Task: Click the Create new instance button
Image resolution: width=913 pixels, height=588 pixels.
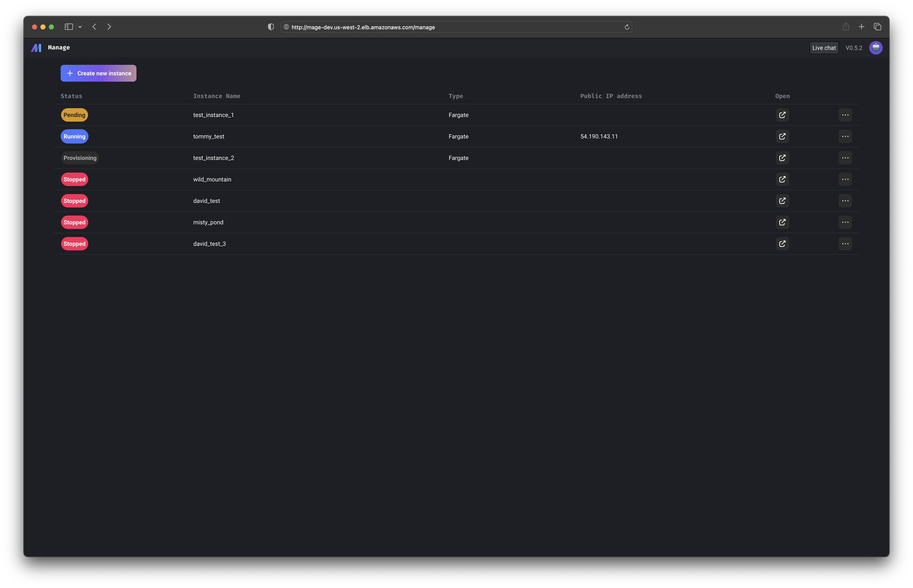Action: [98, 73]
